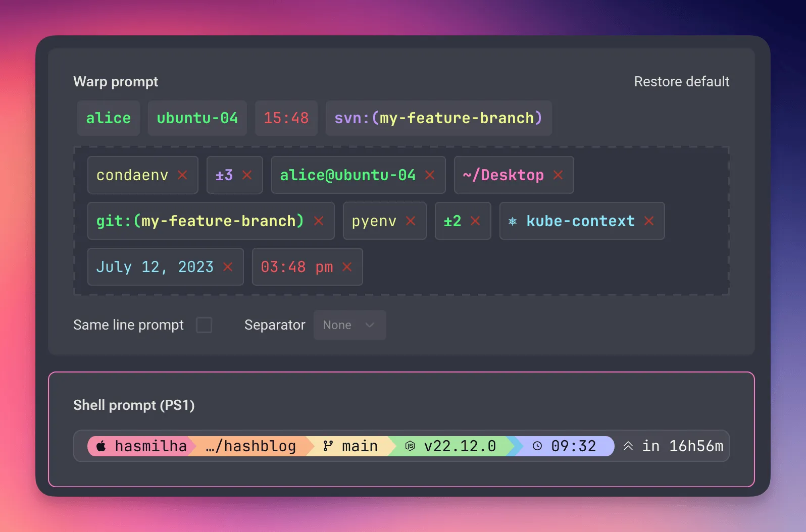Click the clock icon before 09:32
This screenshot has width=806, height=532.
click(x=537, y=446)
